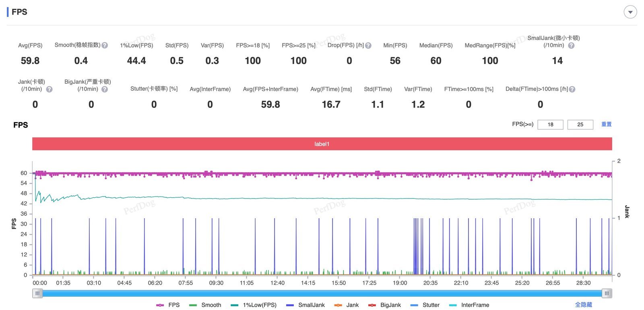Toggle Smooth series in chart legend

(205, 305)
